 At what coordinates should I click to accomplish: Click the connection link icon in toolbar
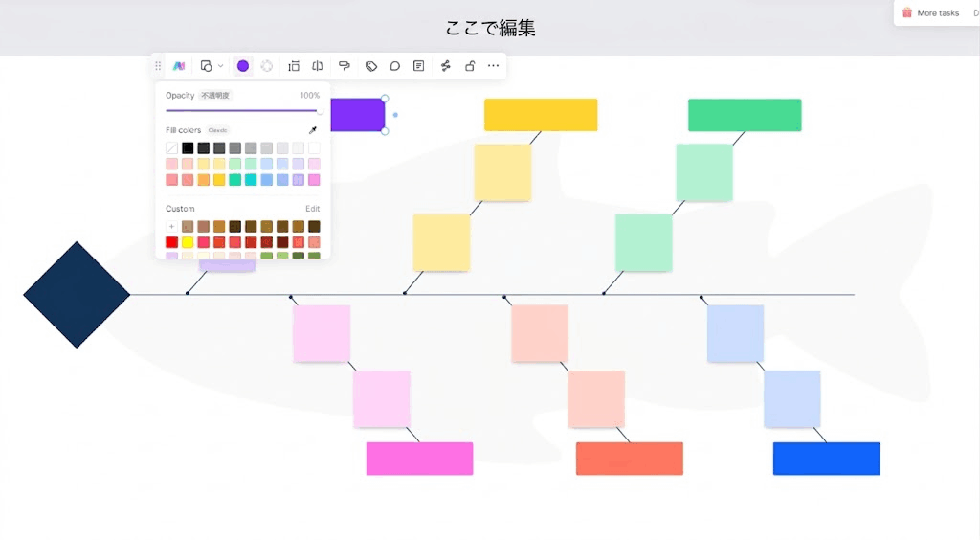[446, 66]
